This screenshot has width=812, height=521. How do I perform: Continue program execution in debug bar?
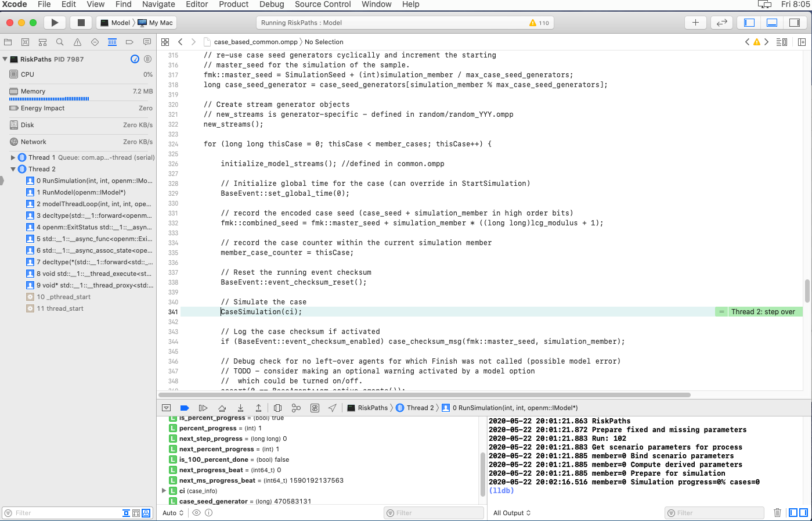coord(203,408)
